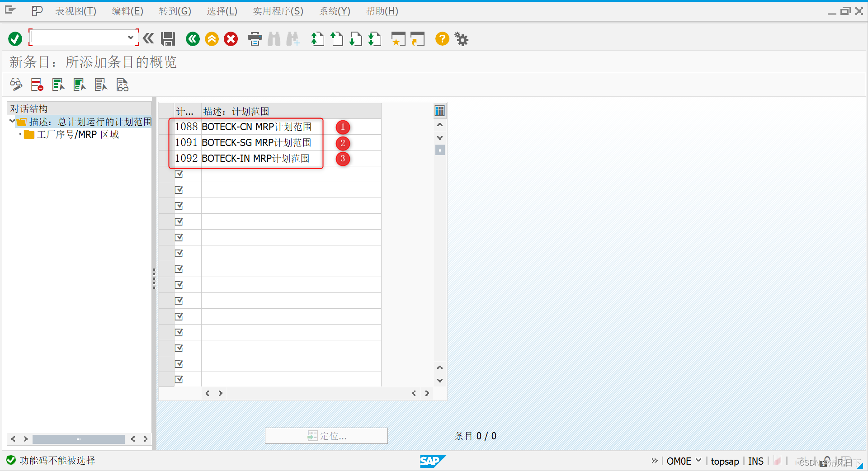
Task: Open the 选择(L) menu
Action: 222,11
